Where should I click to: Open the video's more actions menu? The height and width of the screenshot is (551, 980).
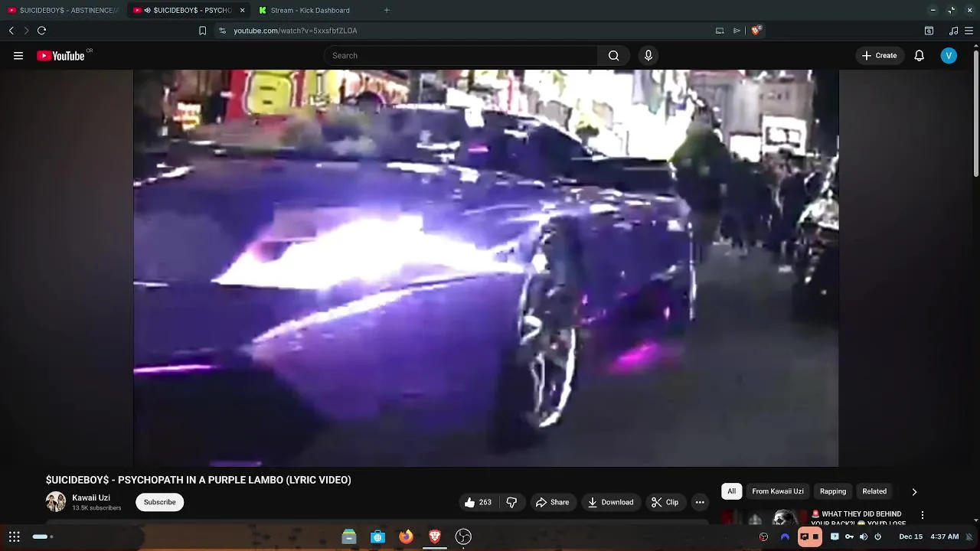pyautogui.click(x=700, y=502)
